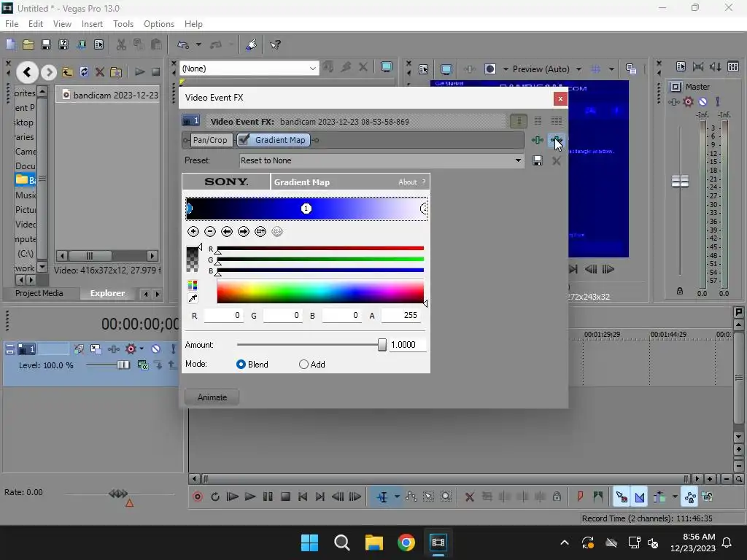Open the Insert menu
747x560 pixels.
(92, 24)
